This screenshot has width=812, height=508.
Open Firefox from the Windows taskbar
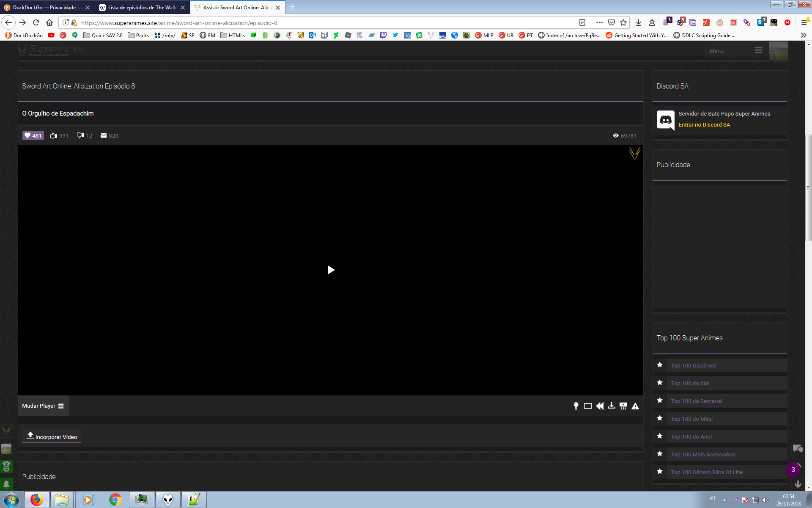(x=37, y=500)
